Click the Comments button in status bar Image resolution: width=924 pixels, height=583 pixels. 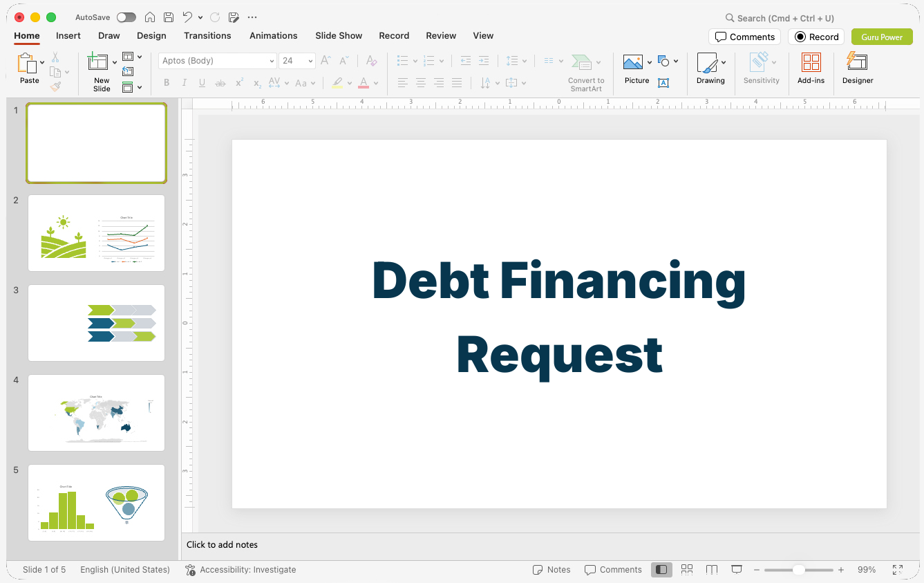tap(613, 570)
